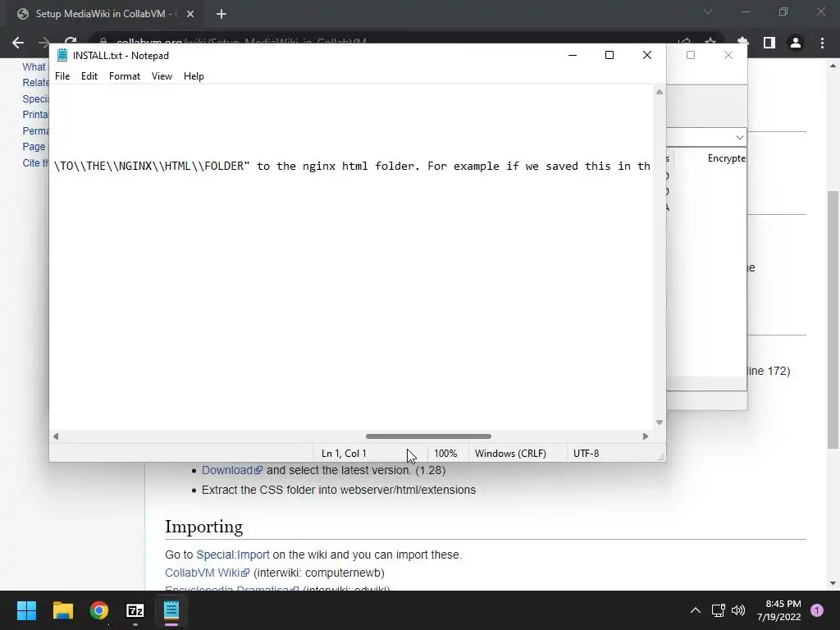Expand the dropdown in the 7-Zip window behind
This screenshot has height=630, width=840.
739,138
